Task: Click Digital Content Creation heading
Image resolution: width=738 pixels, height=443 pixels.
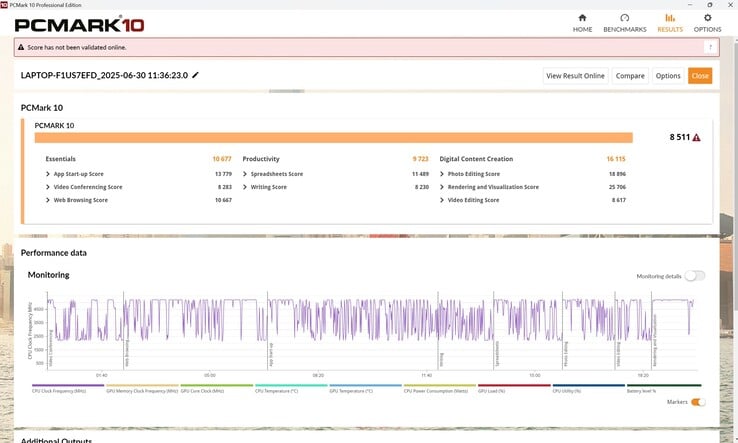Action: (476, 159)
